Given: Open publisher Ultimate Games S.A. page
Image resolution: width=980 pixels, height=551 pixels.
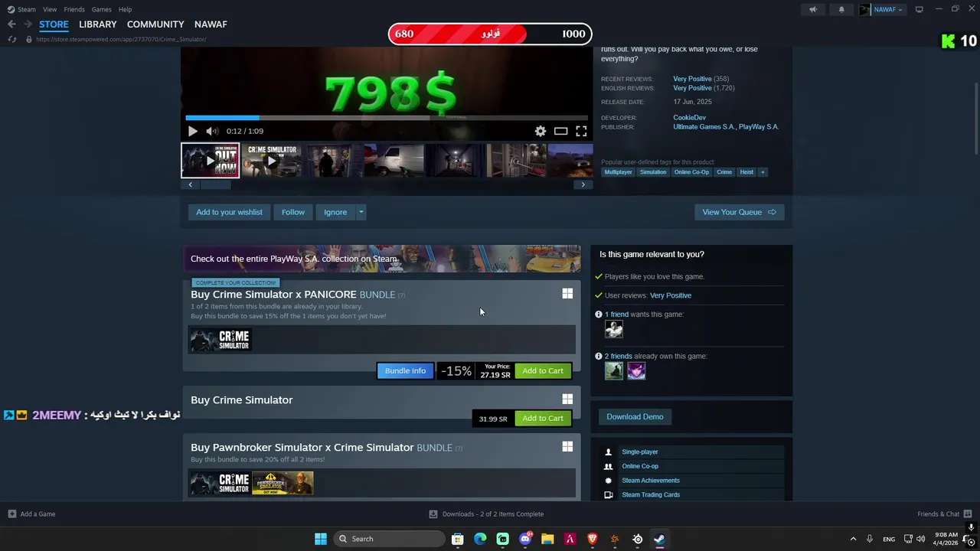Looking at the screenshot, I should (x=704, y=127).
